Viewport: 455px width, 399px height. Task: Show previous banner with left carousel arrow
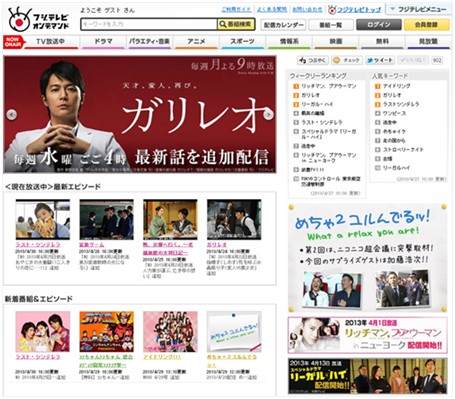11,115
